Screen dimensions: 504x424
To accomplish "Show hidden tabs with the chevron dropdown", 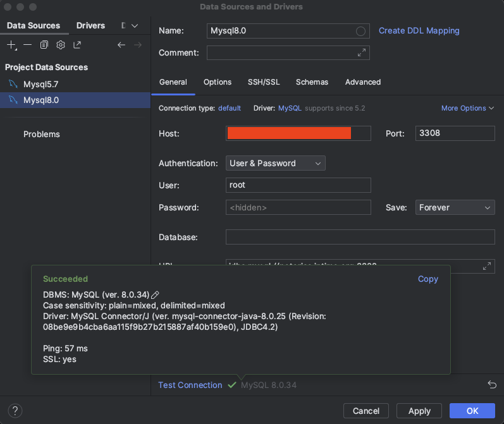I will [x=135, y=26].
